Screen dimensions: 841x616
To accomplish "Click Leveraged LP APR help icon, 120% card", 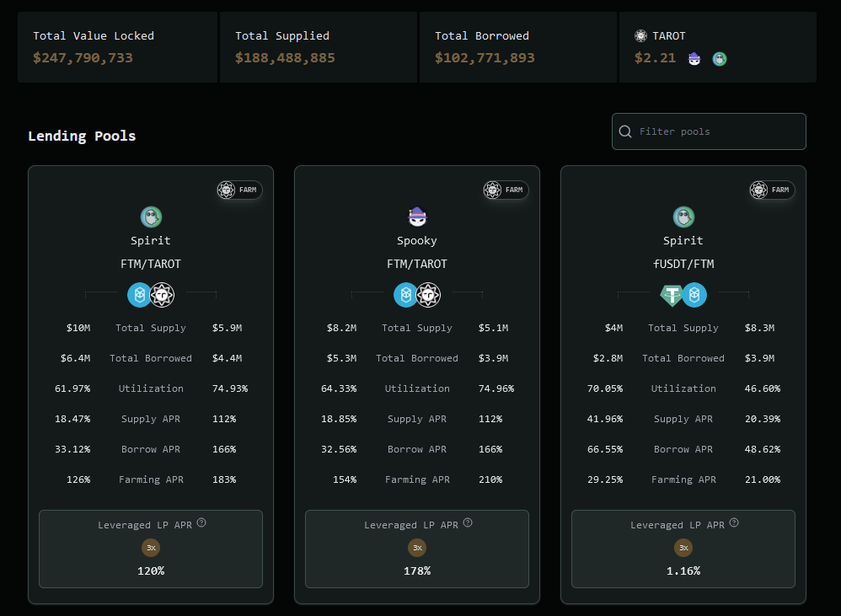I will coord(201,522).
